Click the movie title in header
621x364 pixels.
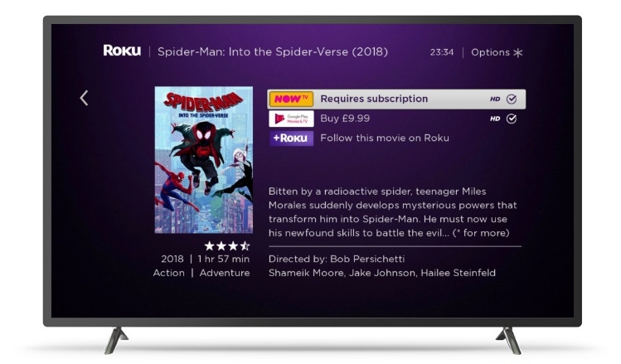click(273, 52)
